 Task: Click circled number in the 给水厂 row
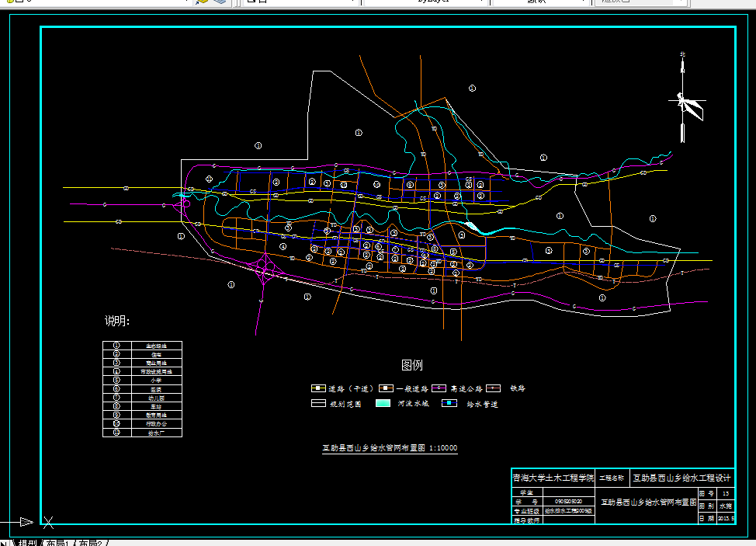(x=116, y=432)
